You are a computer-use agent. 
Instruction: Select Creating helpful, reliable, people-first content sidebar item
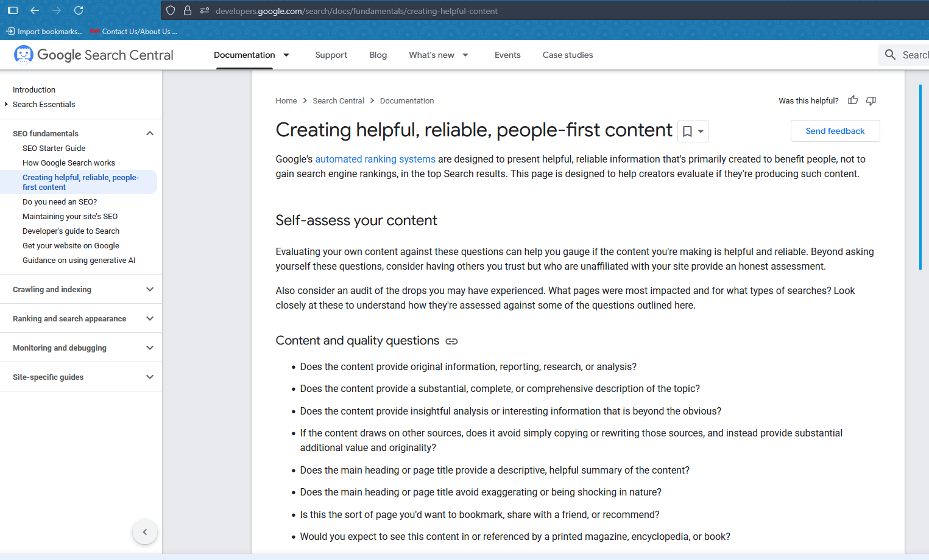(80, 182)
